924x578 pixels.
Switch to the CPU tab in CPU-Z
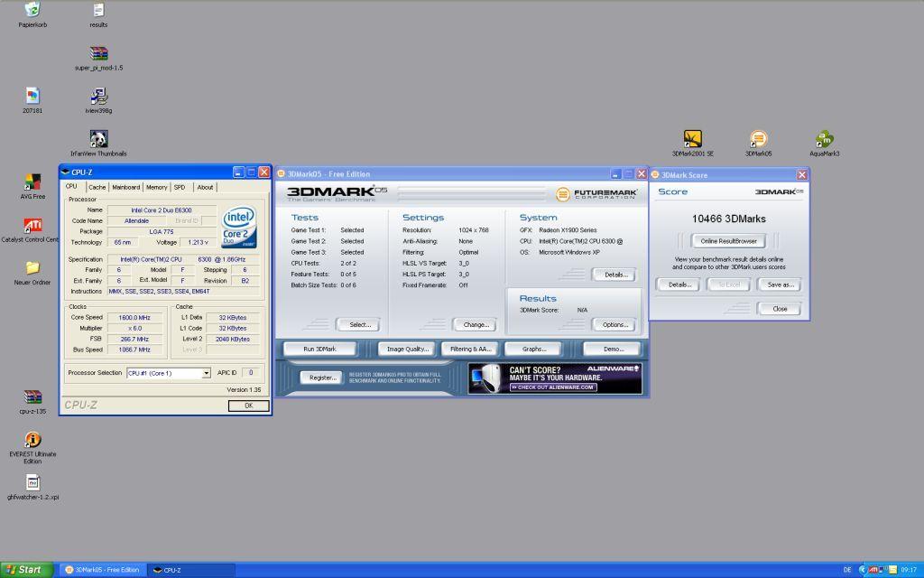[x=71, y=186]
